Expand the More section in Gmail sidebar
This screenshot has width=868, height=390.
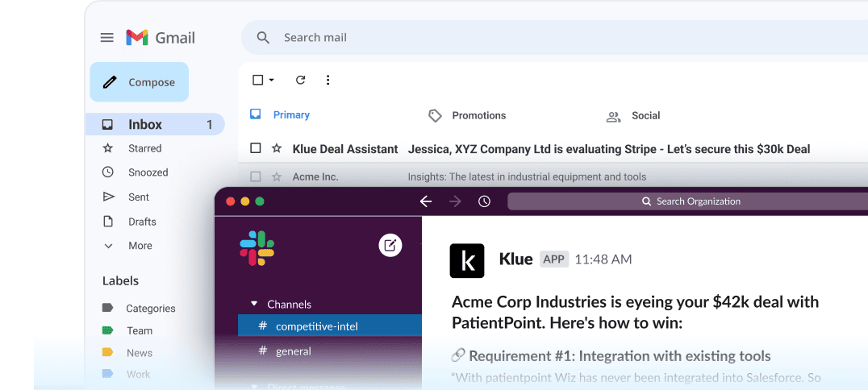click(140, 246)
